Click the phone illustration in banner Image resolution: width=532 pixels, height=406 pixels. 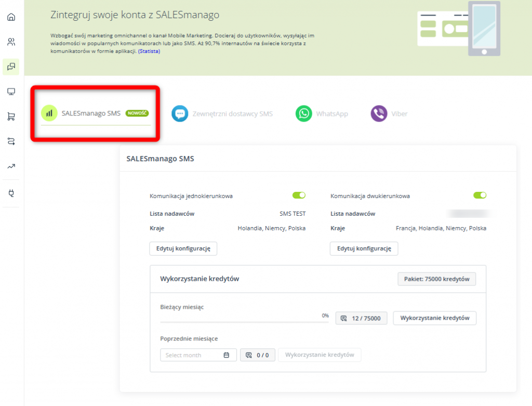[484, 29]
